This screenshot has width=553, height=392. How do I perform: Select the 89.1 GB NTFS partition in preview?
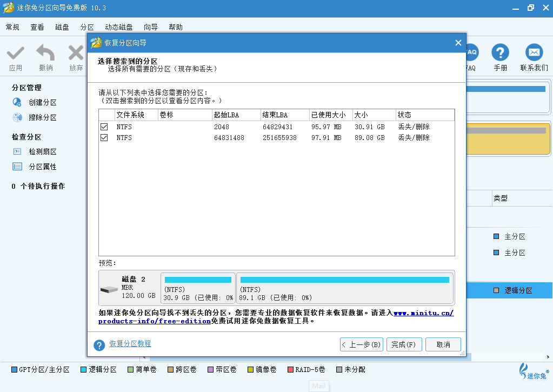point(344,288)
